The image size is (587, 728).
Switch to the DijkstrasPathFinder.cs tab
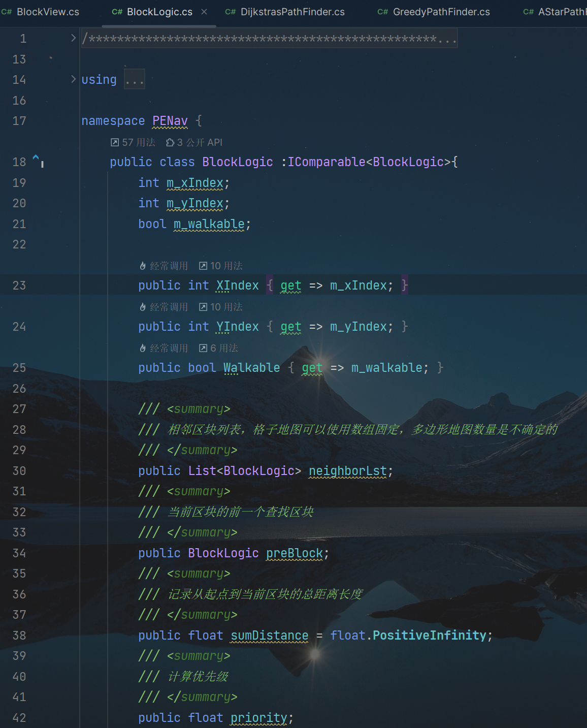pyautogui.click(x=292, y=12)
